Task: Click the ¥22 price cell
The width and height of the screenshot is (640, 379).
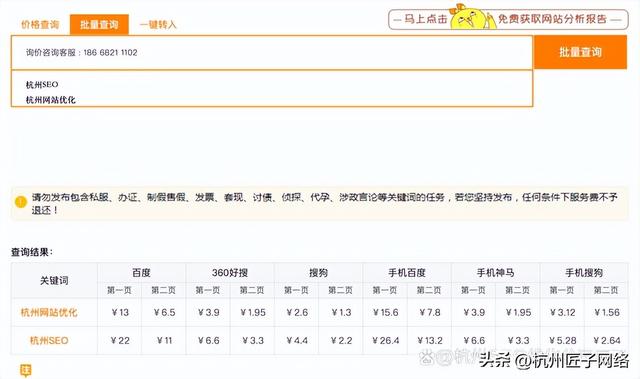Action: coord(120,340)
